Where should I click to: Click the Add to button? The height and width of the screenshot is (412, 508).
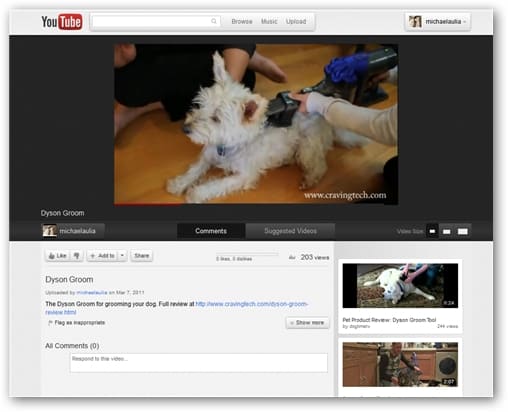click(x=103, y=256)
